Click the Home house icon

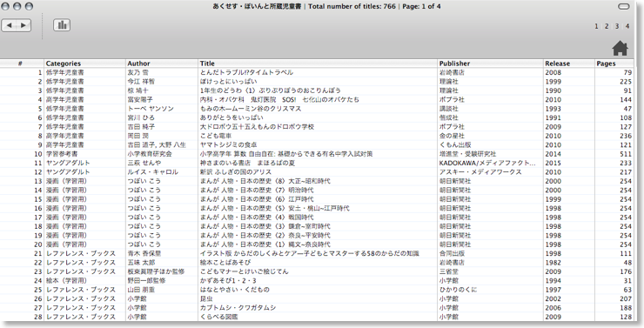[x=620, y=48]
